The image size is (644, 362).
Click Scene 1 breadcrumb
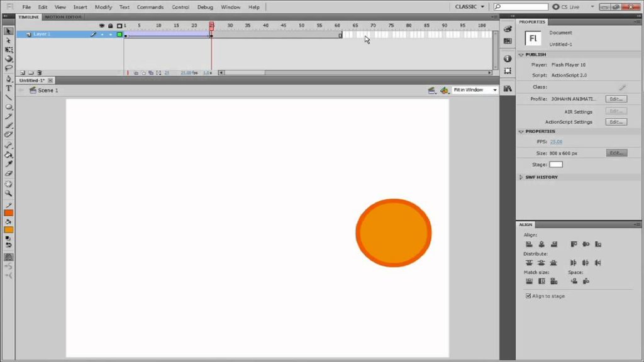(x=44, y=90)
